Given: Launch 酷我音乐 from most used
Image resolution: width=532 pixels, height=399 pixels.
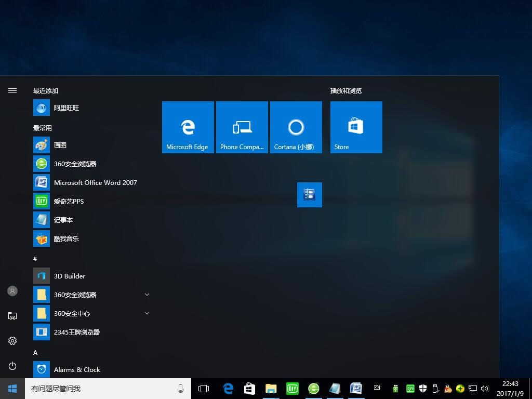Looking at the screenshot, I should coord(66,238).
